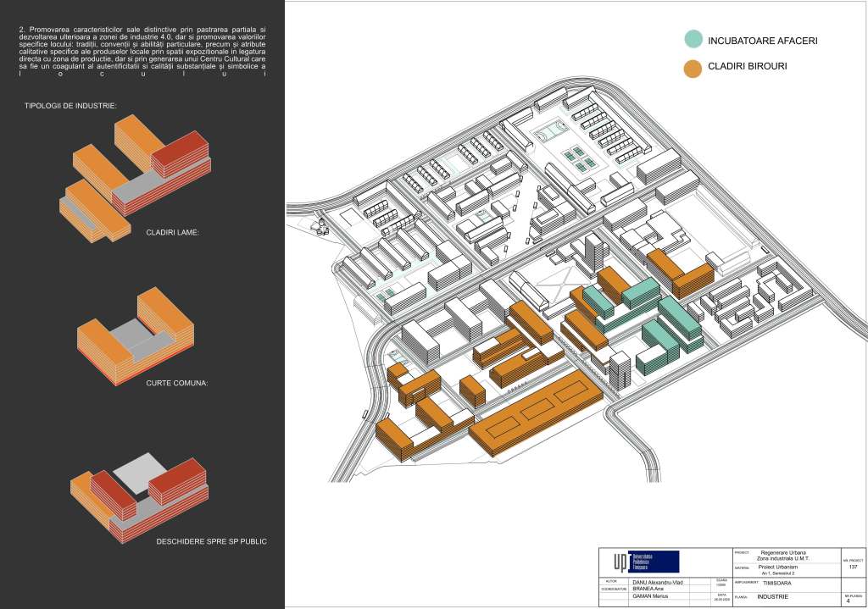Click the TIMISOARA location field
Screen dimensions: 868x609
[x=782, y=584]
